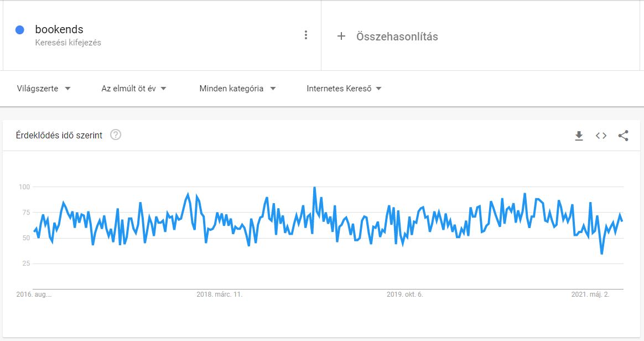Click the 2018. márc. 11. axis date
The width and height of the screenshot is (644, 341).
[219, 294]
